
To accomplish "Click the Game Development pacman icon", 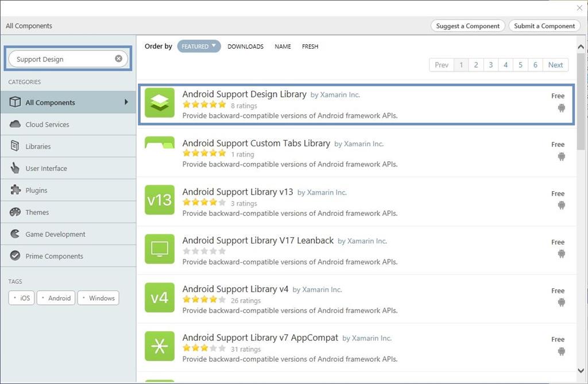I will (15, 234).
